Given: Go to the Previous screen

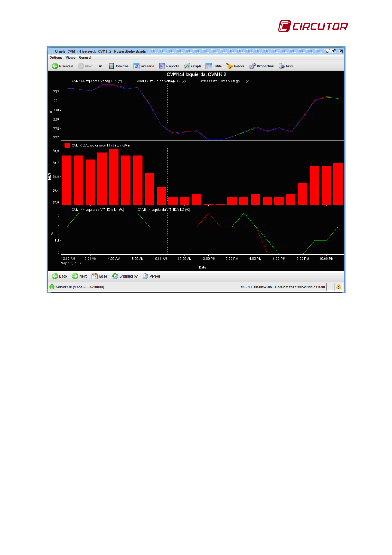Looking at the screenshot, I should (x=62, y=66).
